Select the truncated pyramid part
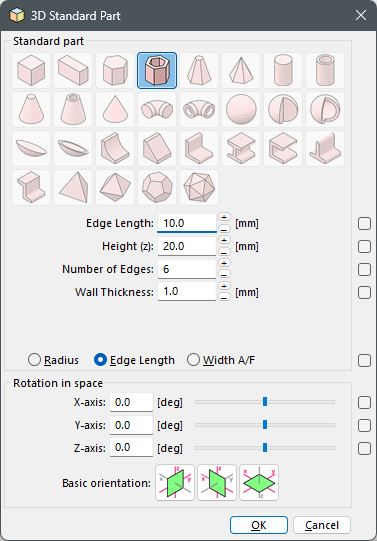This screenshot has width=377, height=541. coord(199,70)
